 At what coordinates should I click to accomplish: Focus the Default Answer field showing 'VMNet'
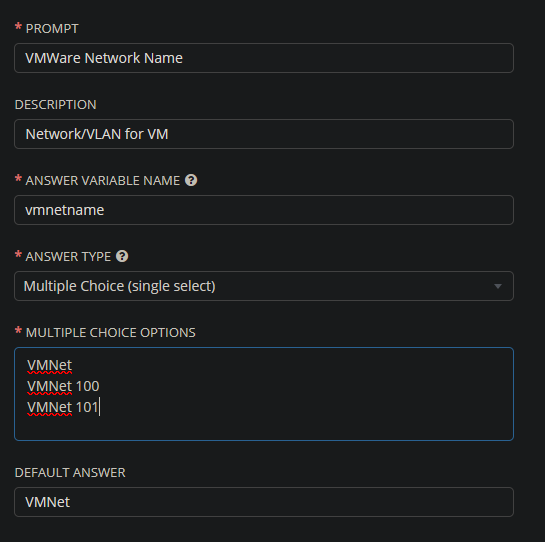(264, 502)
